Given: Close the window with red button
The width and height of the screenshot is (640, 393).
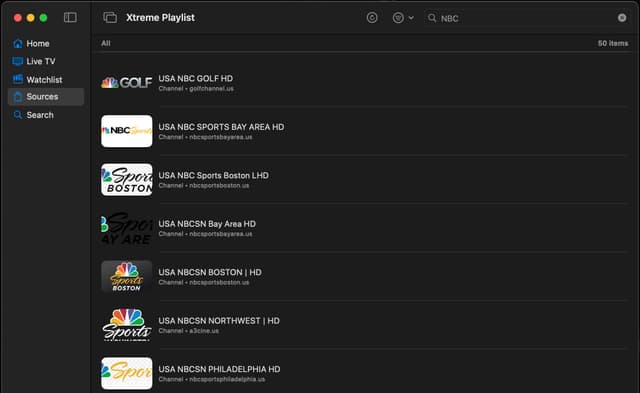Looking at the screenshot, I should pyautogui.click(x=18, y=18).
